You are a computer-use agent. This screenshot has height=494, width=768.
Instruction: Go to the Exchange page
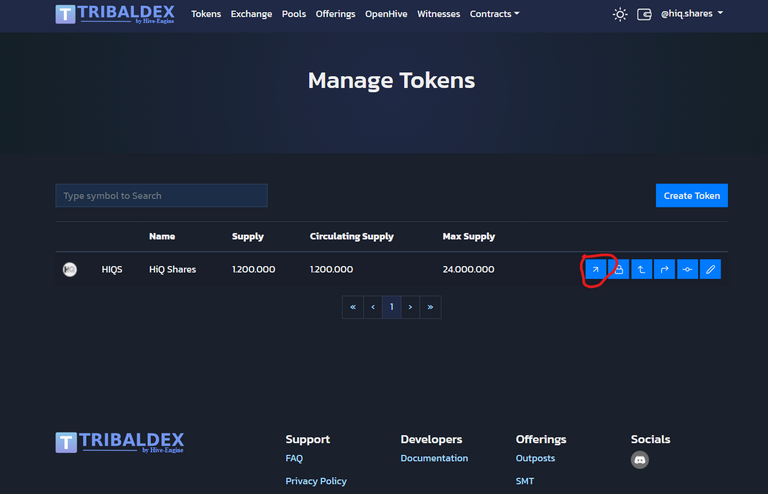tap(251, 14)
